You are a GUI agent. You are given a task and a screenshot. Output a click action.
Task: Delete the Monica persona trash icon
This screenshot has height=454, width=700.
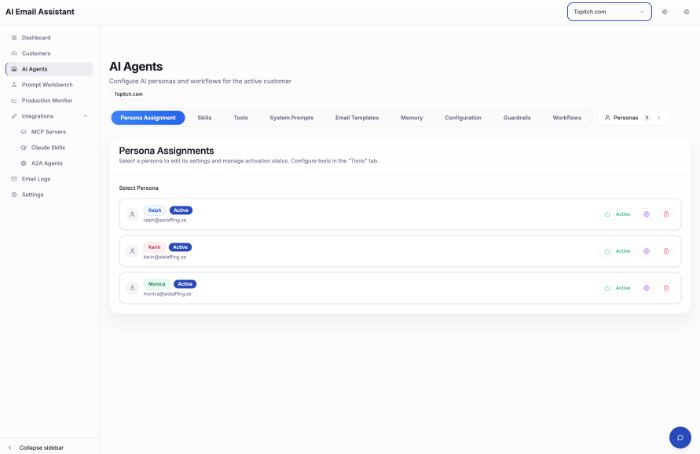(666, 288)
